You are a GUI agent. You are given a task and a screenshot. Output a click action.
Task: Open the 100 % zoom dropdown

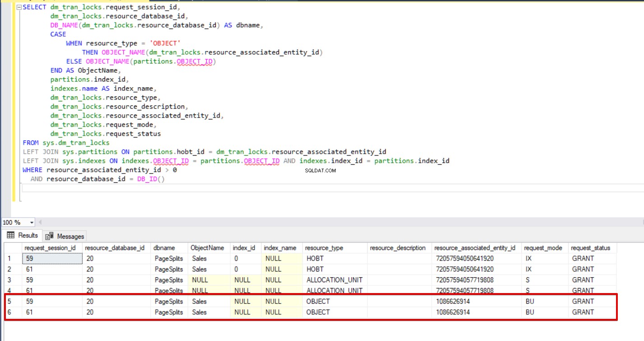tap(32, 223)
